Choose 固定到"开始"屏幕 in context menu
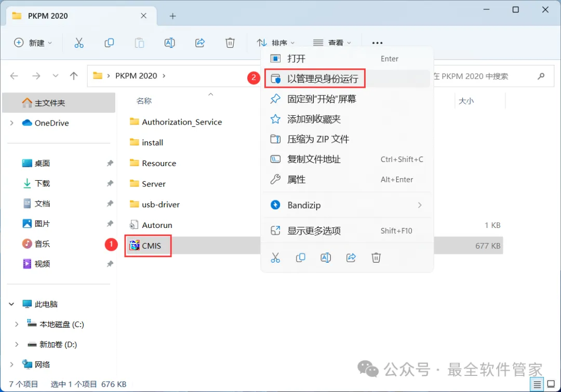 point(346,99)
